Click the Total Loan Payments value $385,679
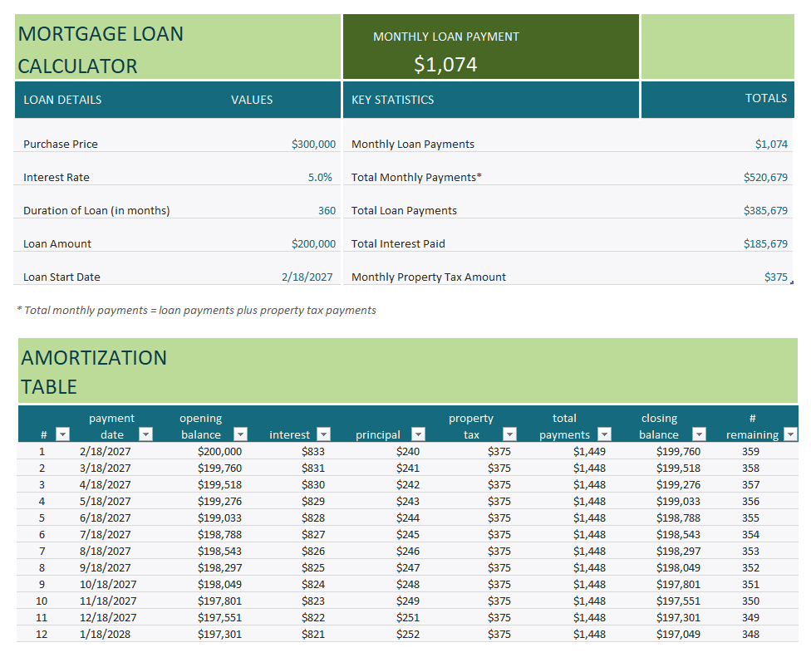Screen dimensions: 811x672 [765, 210]
